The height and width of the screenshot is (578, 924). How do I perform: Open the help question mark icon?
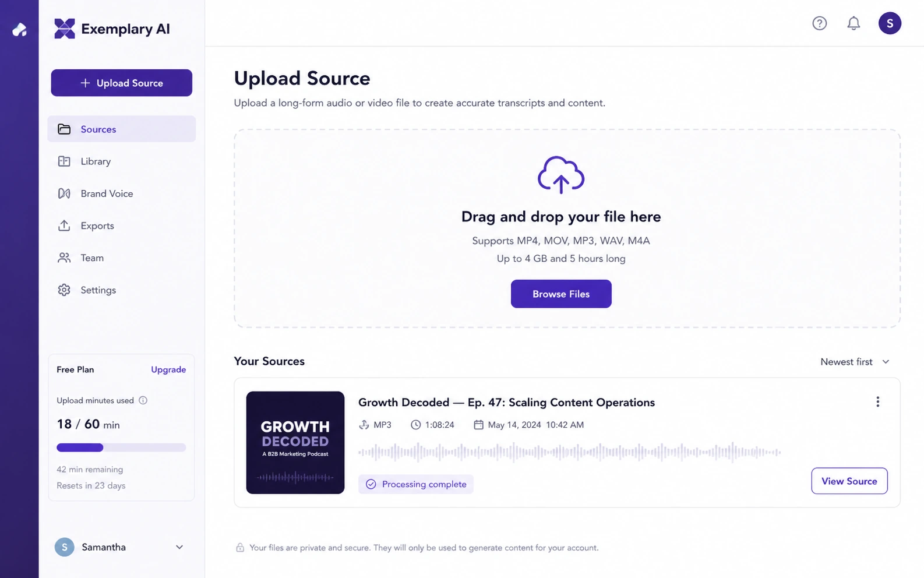820,23
